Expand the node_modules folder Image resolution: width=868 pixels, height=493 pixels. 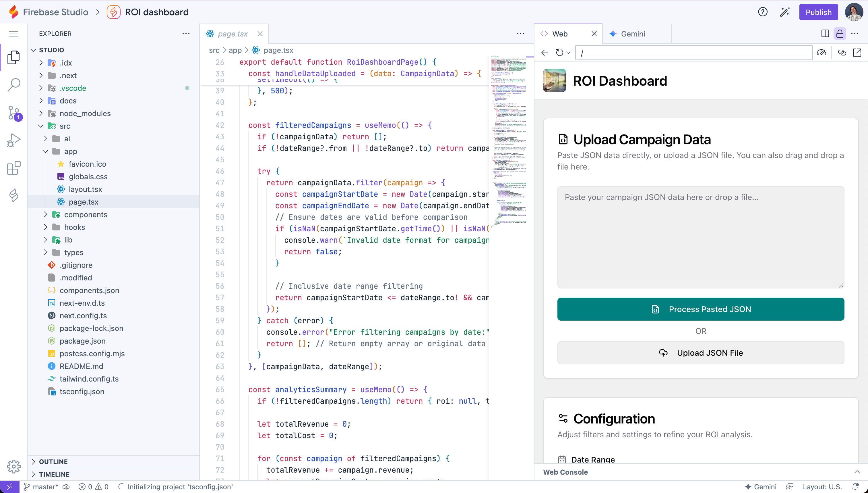[41, 113]
